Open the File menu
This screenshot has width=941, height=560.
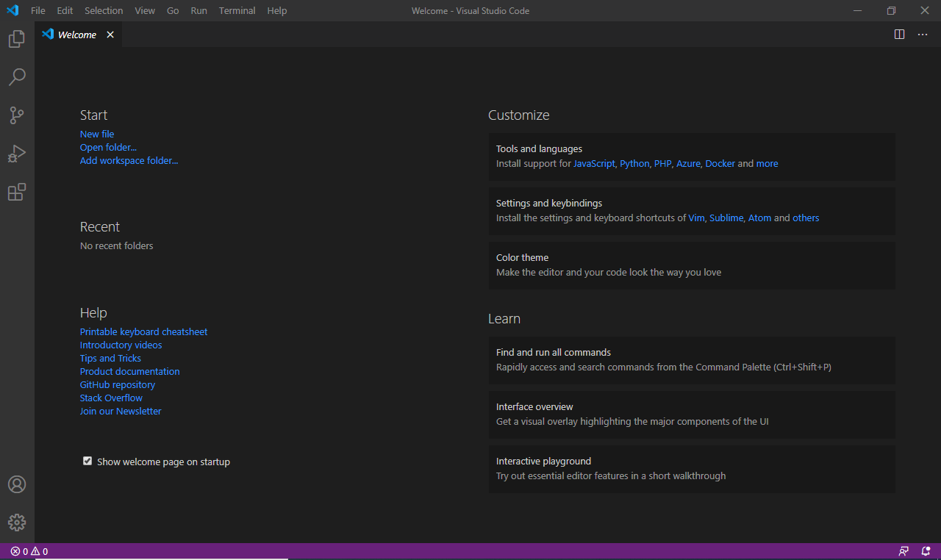click(x=38, y=10)
